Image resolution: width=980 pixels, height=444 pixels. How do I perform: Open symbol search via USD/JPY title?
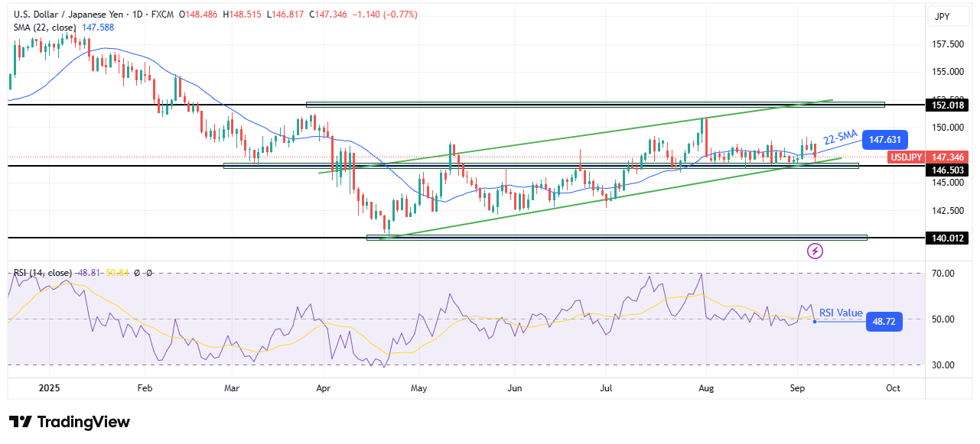(69, 13)
